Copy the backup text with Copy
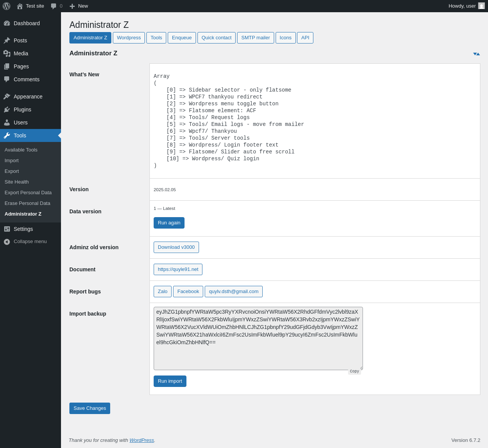488x448 pixels. click(x=354, y=371)
